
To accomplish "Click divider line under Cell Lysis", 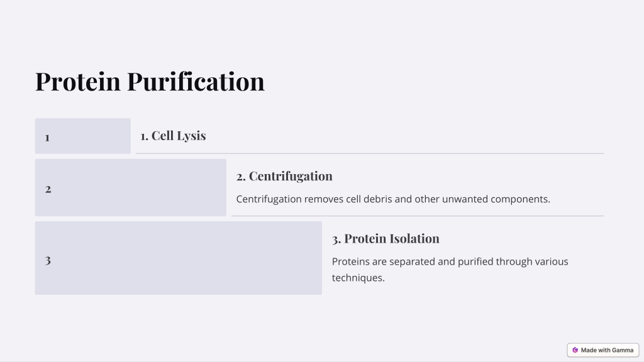I will pos(370,153).
